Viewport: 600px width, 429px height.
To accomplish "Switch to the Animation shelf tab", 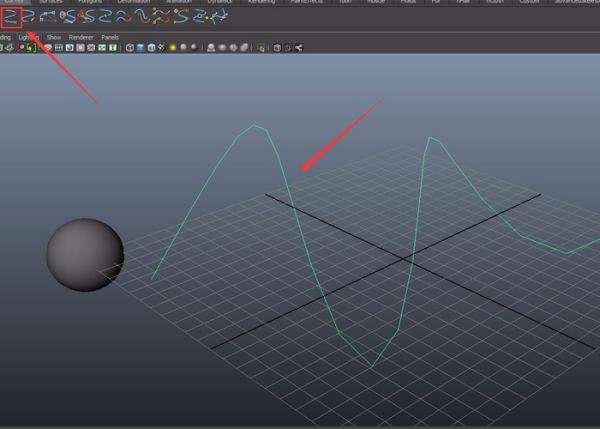I will click(x=179, y=2).
